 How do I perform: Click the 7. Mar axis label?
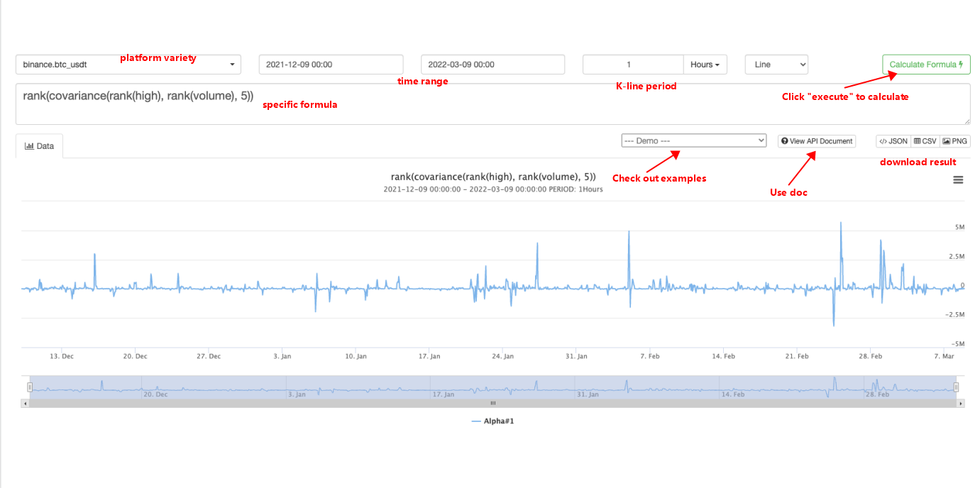pos(945,356)
